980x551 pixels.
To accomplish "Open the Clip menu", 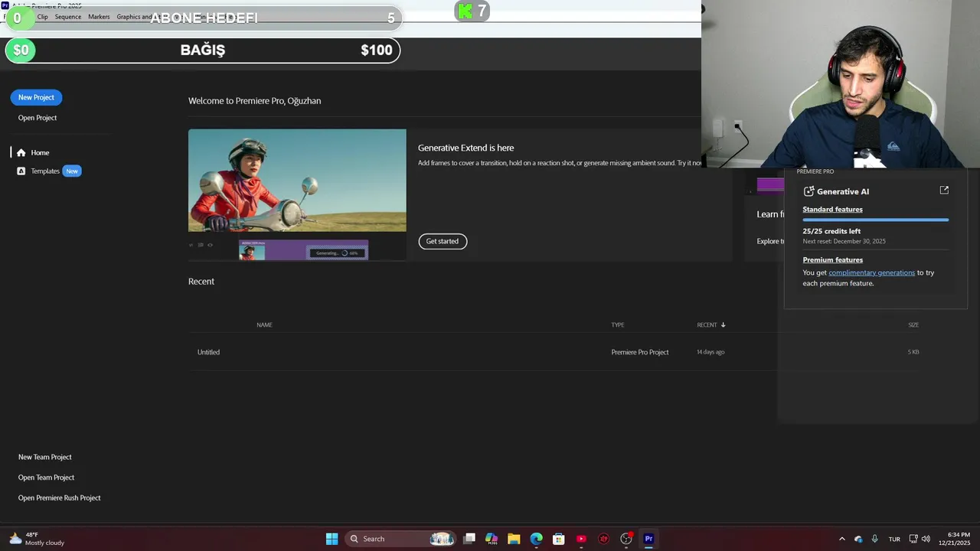I will click(x=42, y=17).
